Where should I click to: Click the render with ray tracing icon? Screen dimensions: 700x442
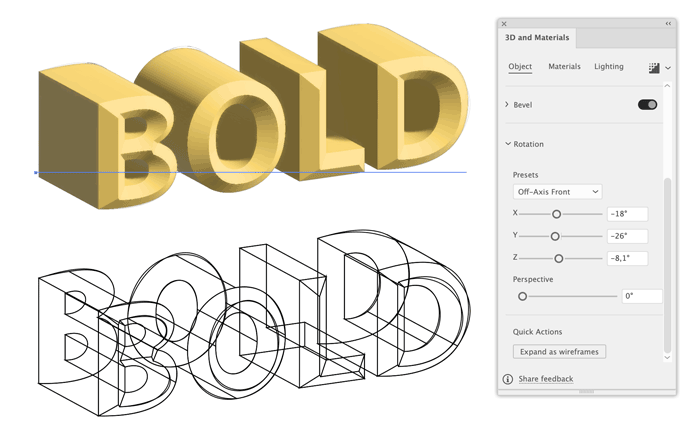[x=654, y=68]
